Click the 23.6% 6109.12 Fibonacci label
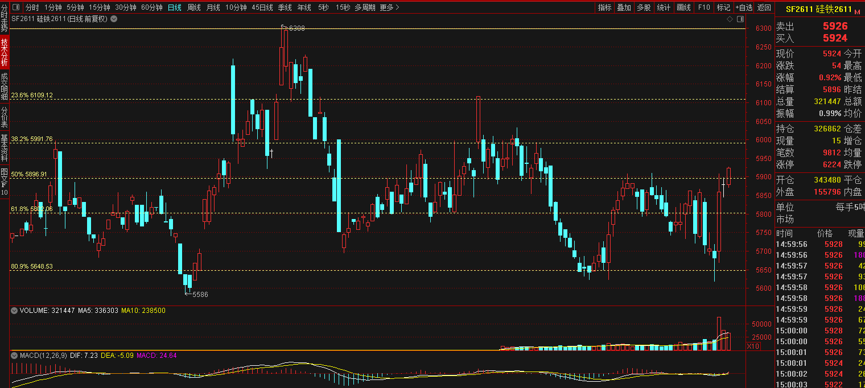This screenshot has height=388, width=865. 32,95
